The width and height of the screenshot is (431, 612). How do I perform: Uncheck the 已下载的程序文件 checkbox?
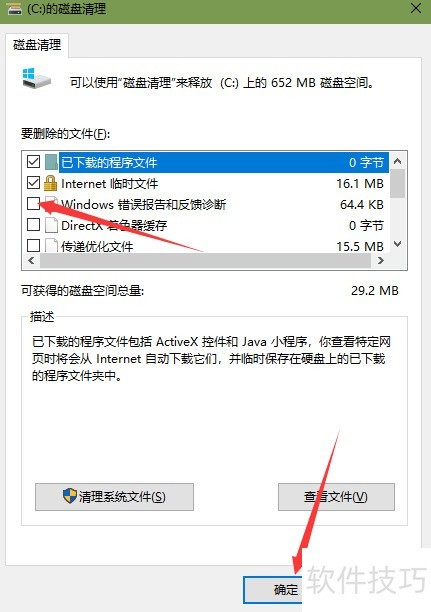click(33, 161)
